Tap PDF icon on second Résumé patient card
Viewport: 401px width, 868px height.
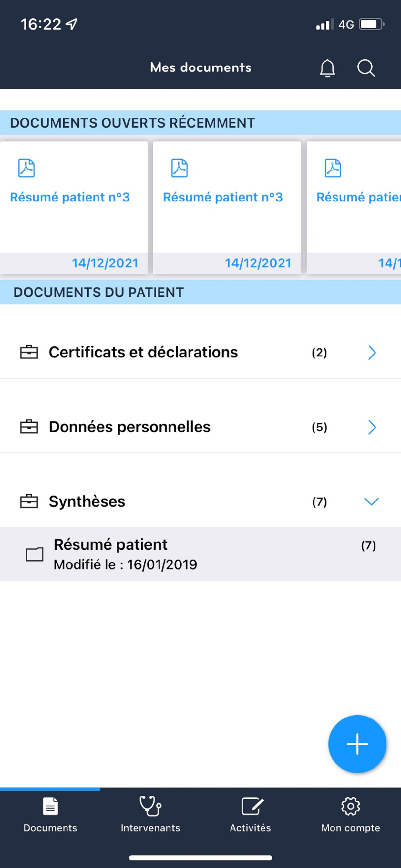pos(179,168)
